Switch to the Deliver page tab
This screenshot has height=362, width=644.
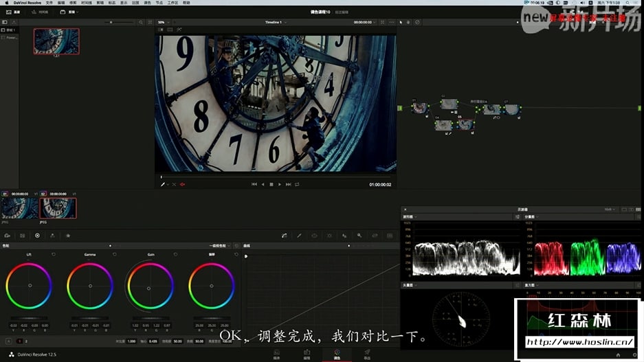(x=367, y=354)
